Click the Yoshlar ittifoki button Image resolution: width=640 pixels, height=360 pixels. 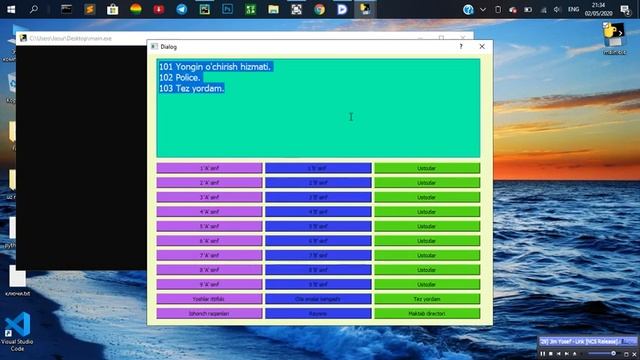[x=209, y=299]
